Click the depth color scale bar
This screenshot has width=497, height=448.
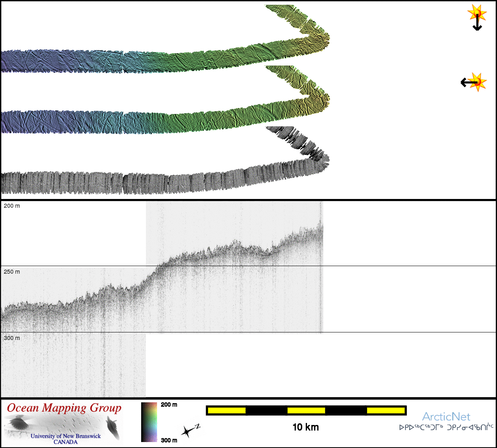tap(149, 422)
